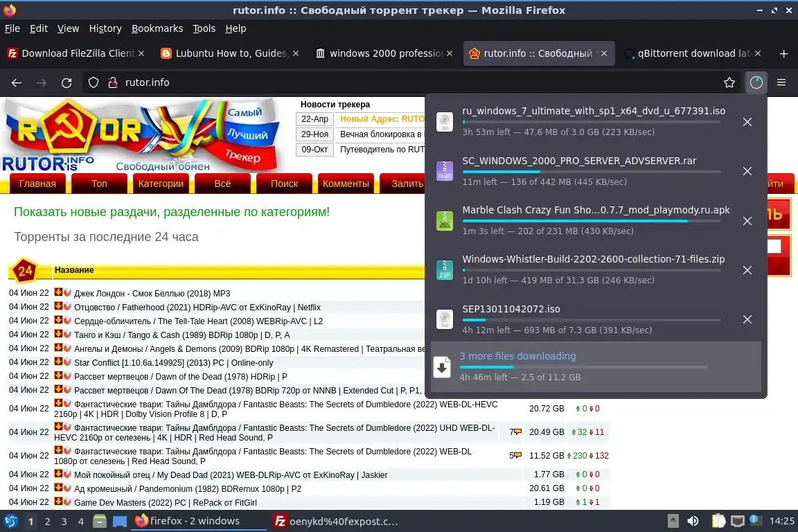798x532 pixels.
Task: Click the RAR archive icon for SC_WINDOWS_2000
Action: [444, 171]
